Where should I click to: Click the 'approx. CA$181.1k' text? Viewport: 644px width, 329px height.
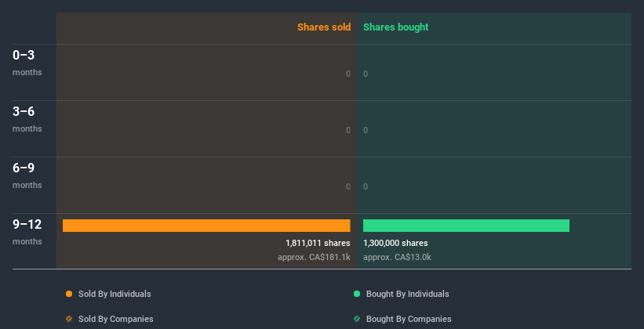pyautogui.click(x=314, y=257)
